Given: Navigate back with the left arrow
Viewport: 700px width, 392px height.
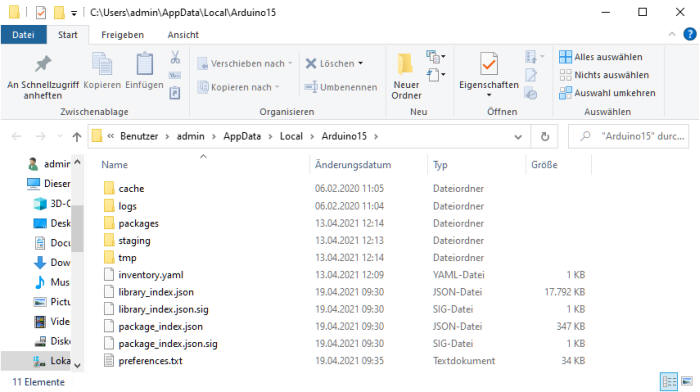Looking at the screenshot, I should pos(17,137).
